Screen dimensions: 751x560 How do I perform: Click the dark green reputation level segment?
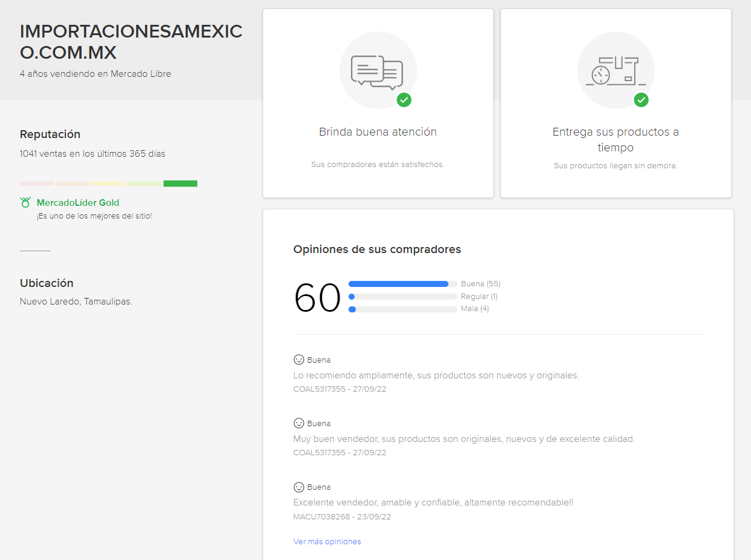tap(180, 183)
